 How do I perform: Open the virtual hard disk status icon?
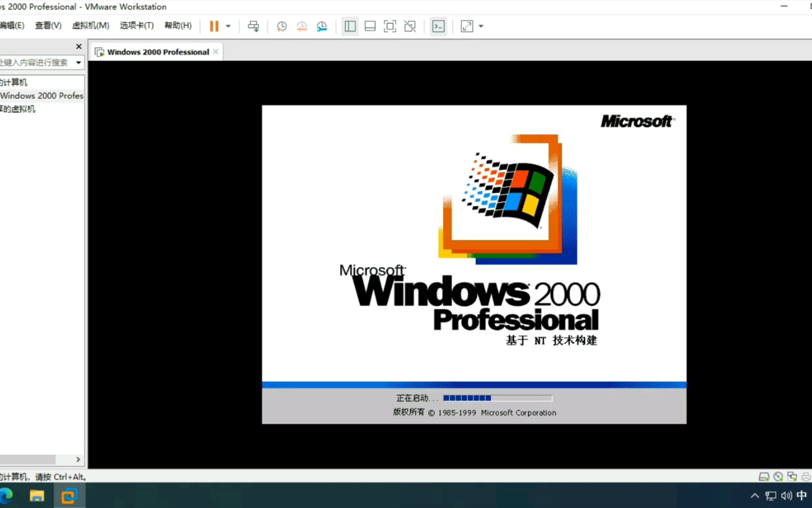coord(764,476)
